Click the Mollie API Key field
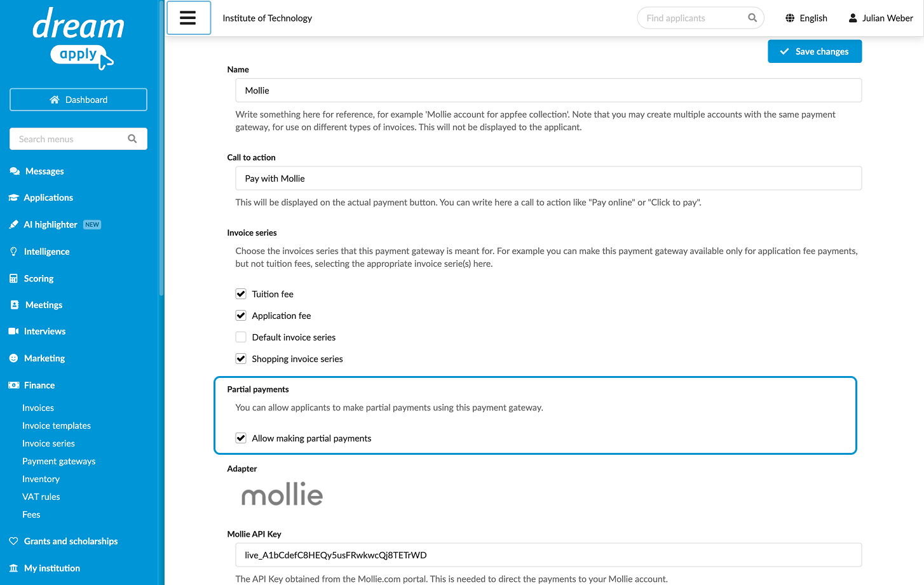Screen dimensions: 924x585 [x=548, y=555]
